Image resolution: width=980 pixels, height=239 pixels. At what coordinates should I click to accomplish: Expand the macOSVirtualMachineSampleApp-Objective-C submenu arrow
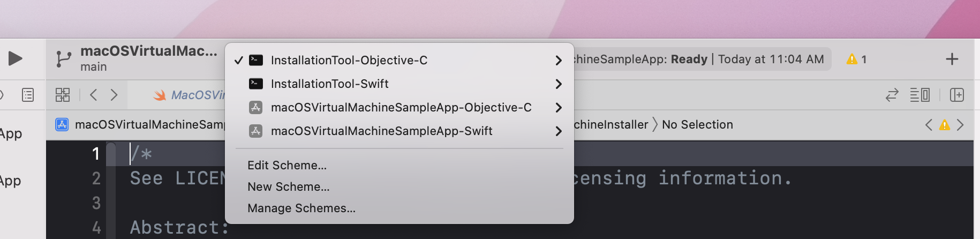point(559,108)
